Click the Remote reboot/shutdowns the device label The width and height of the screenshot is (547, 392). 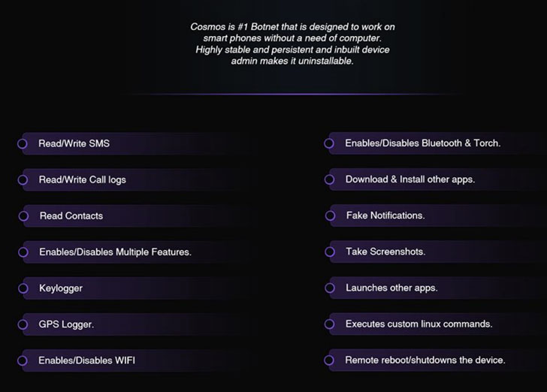[x=425, y=360]
